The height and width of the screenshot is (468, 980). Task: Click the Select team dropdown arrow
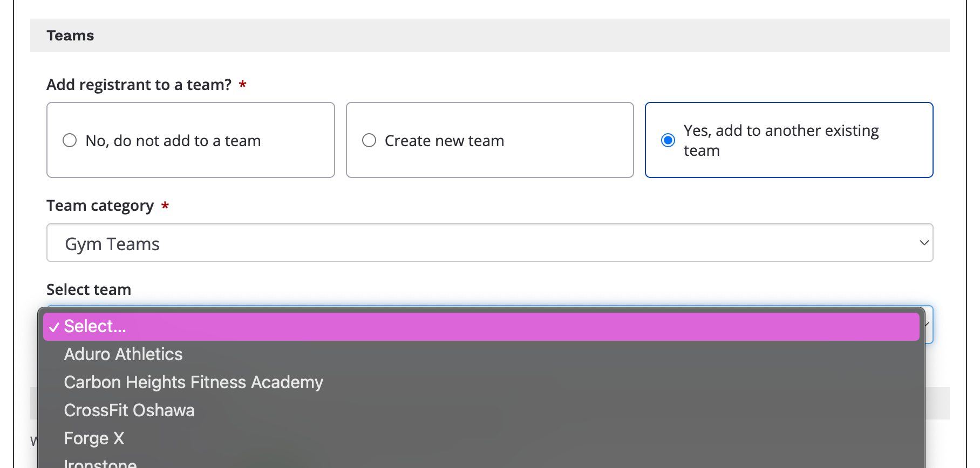click(x=928, y=325)
